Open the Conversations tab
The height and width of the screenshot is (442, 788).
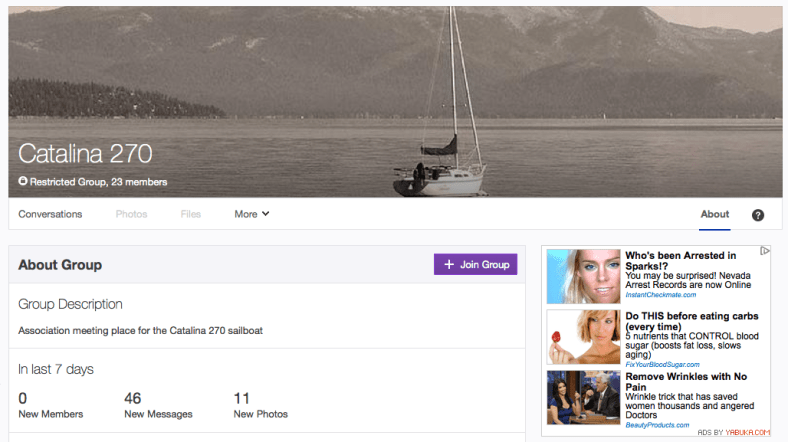pos(50,214)
